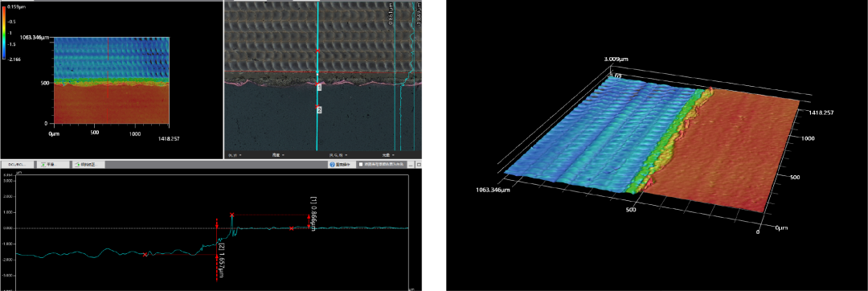Click the third profile toolbar correction button
The image size is (868, 291).
[x=88, y=165]
